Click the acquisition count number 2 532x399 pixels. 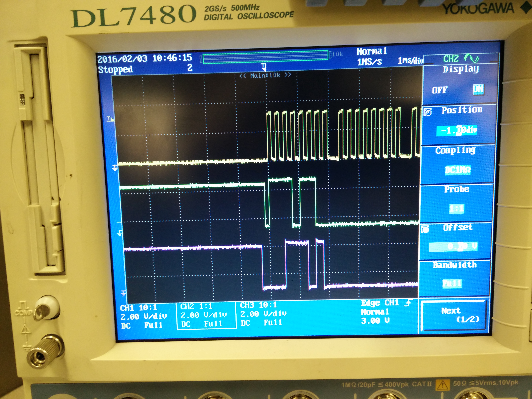coord(190,68)
